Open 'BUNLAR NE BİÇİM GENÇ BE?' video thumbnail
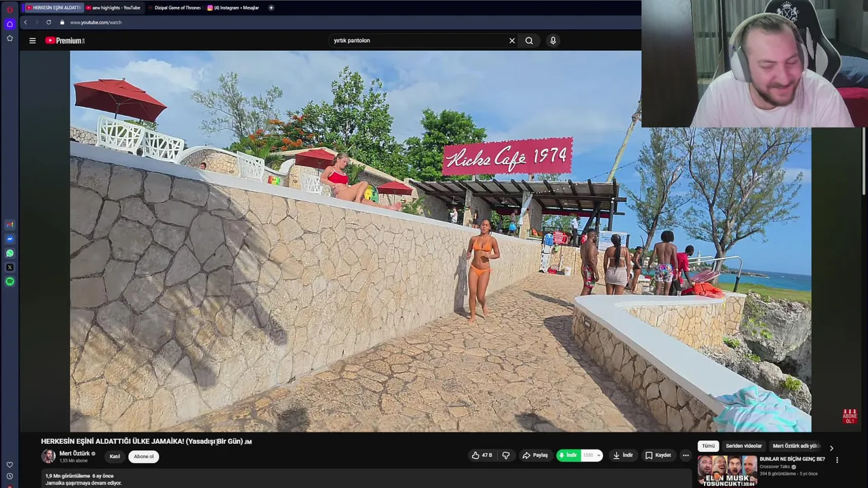This screenshot has height=488, width=868. 727,471
